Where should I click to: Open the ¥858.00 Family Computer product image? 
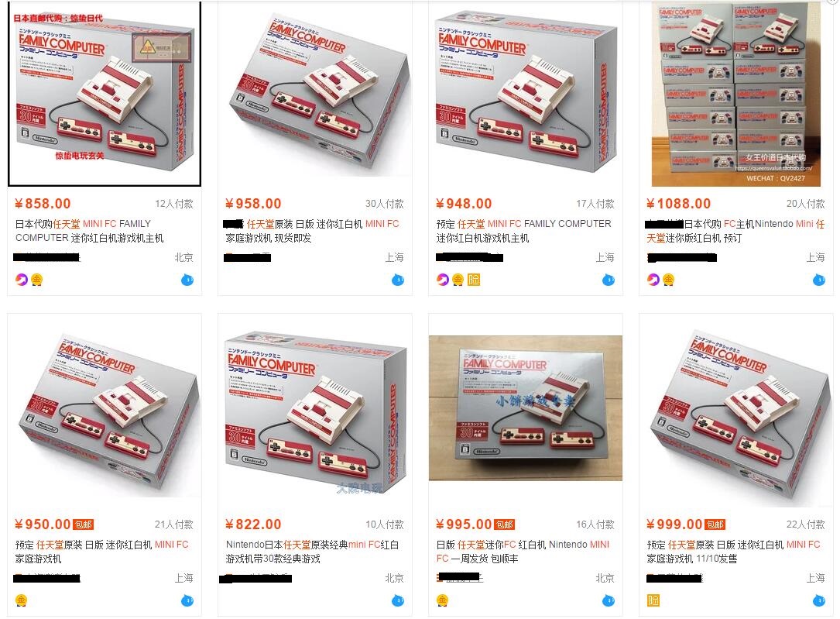click(105, 93)
